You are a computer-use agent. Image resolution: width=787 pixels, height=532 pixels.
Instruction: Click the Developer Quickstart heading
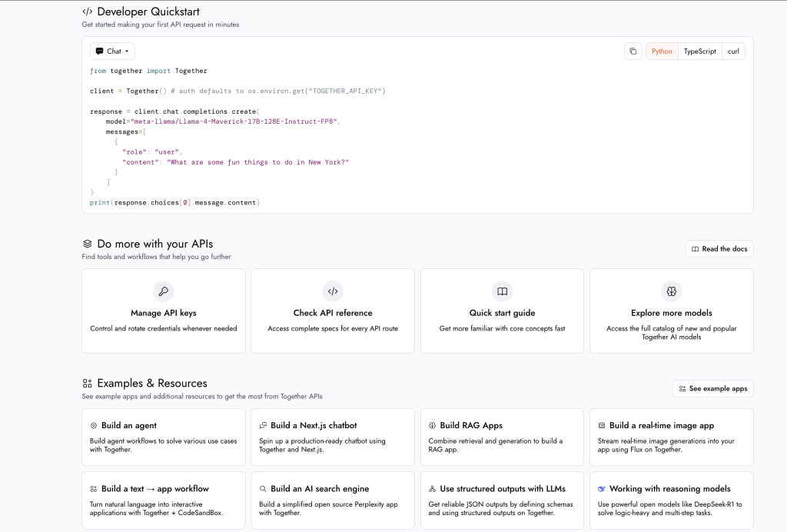point(148,12)
